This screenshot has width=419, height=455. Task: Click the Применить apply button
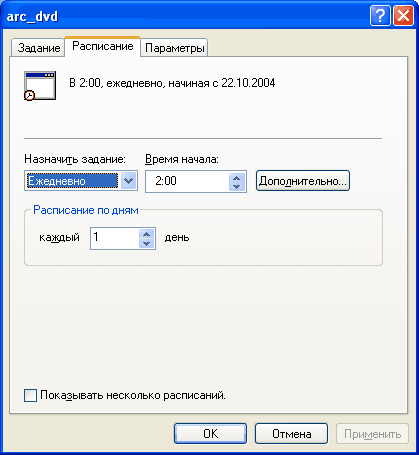(372, 434)
